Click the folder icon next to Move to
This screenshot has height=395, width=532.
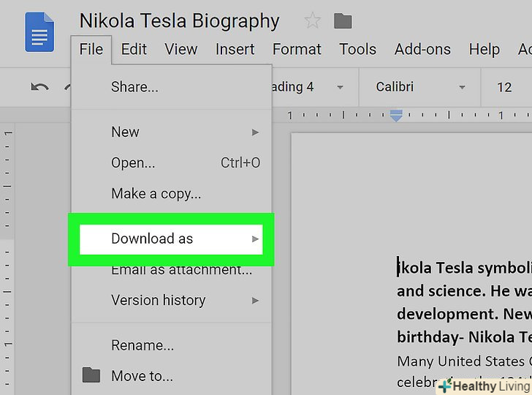click(x=91, y=376)
